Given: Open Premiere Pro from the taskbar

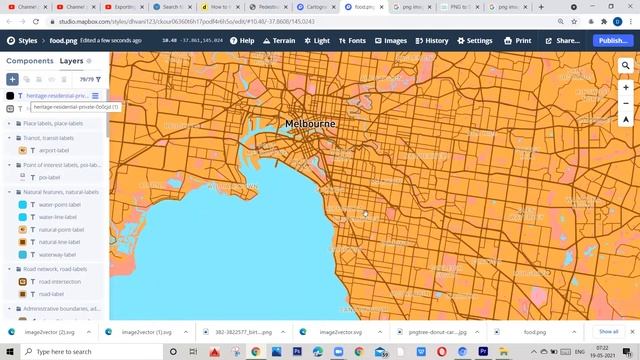Looking at the screenshot, I should click(483, 351).
